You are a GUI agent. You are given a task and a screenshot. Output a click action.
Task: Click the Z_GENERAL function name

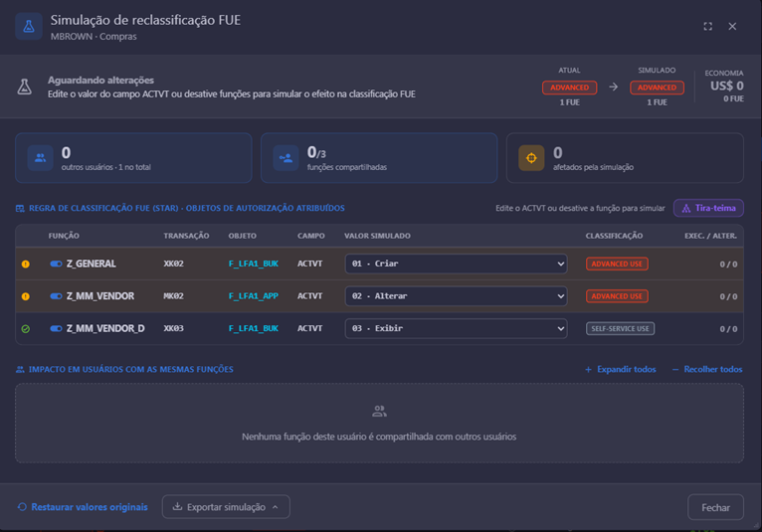[91, 264]
